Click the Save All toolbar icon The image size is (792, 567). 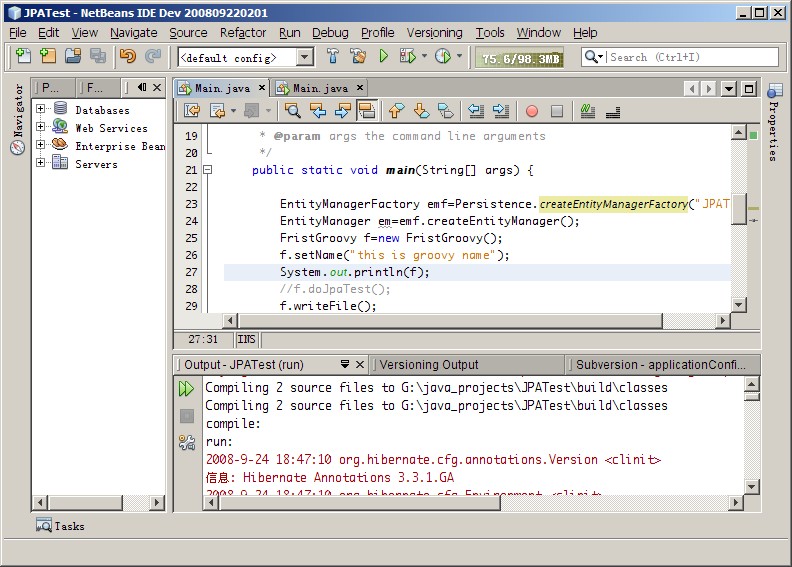tap(97, 56)
